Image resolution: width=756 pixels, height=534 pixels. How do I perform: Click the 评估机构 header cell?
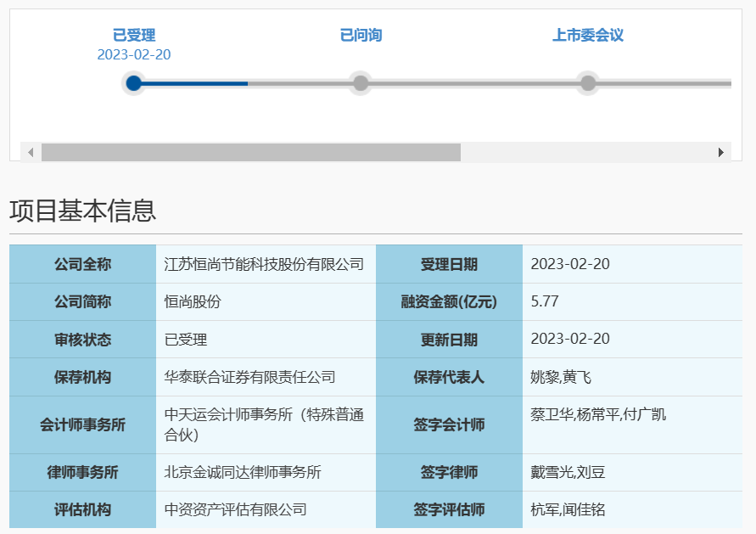82,510
